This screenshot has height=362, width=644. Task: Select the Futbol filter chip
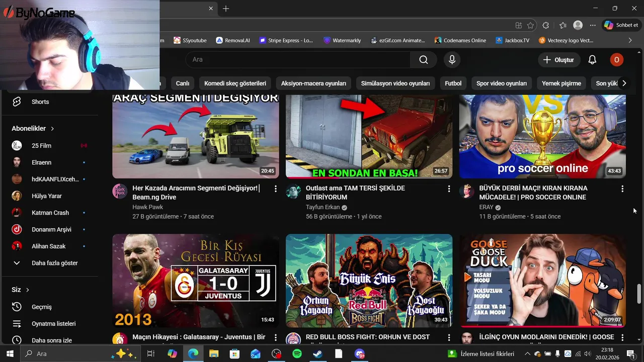(x=453, y=83)
